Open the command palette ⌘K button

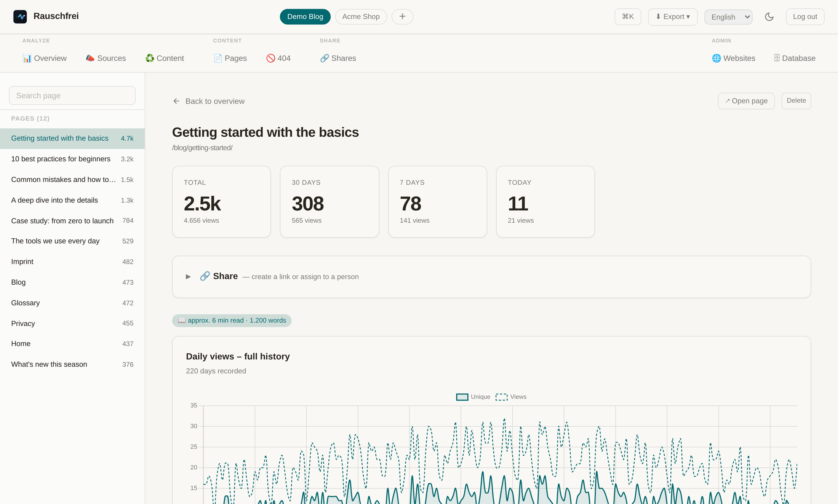(628, 17)
